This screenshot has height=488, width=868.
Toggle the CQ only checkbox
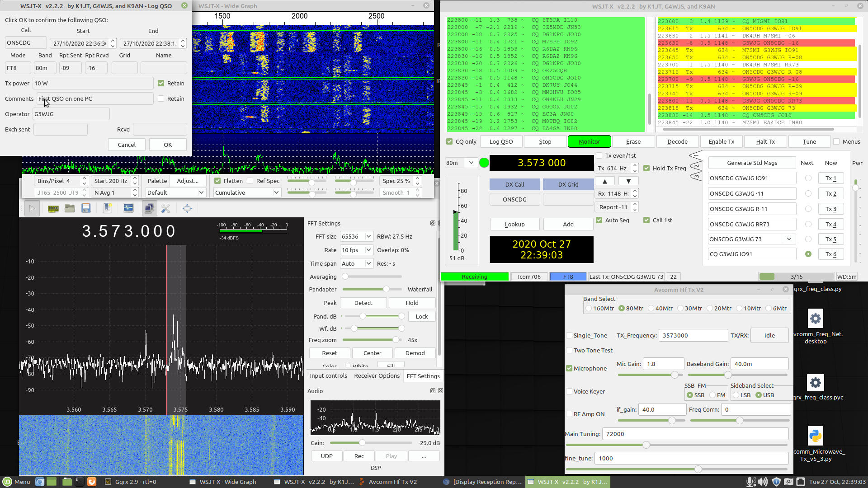coord(449,141)
